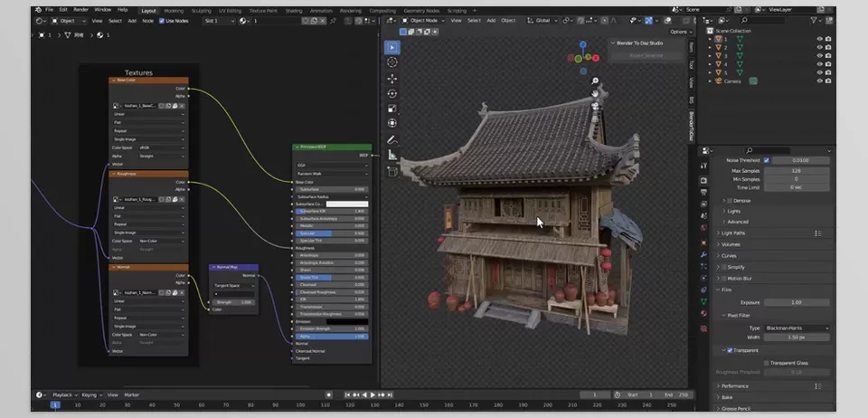Open the Blackman-Harris filter type dropdown

point(797,328)
